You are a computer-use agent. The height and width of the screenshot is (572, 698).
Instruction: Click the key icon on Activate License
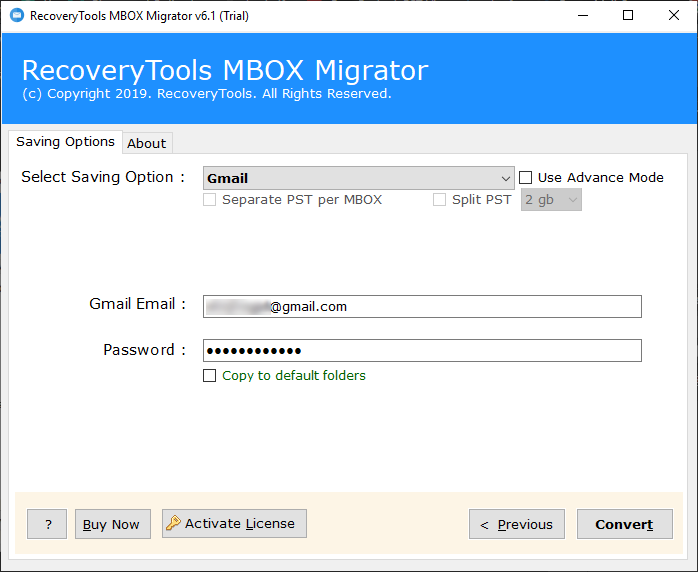tap(173, 523)
